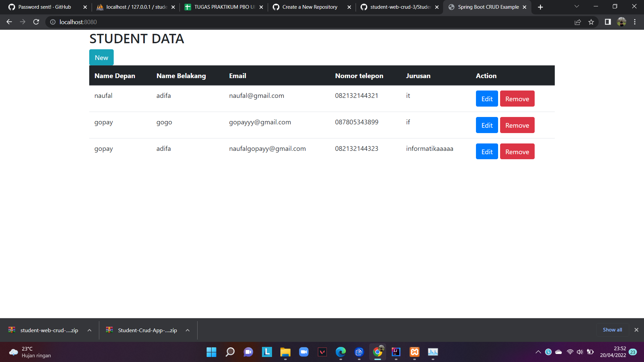Open the Windows Start menu
The height and width of the screenshot is (362, 644).
coord(211,352)
